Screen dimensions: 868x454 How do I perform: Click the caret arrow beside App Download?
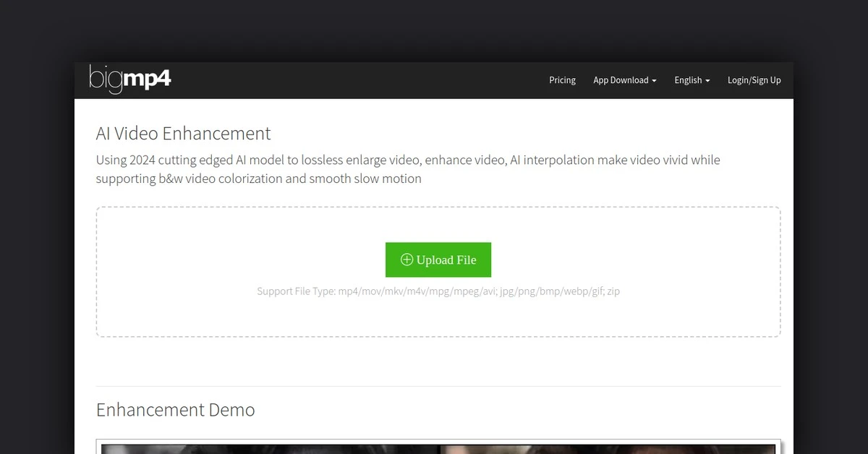coord(654,81)
